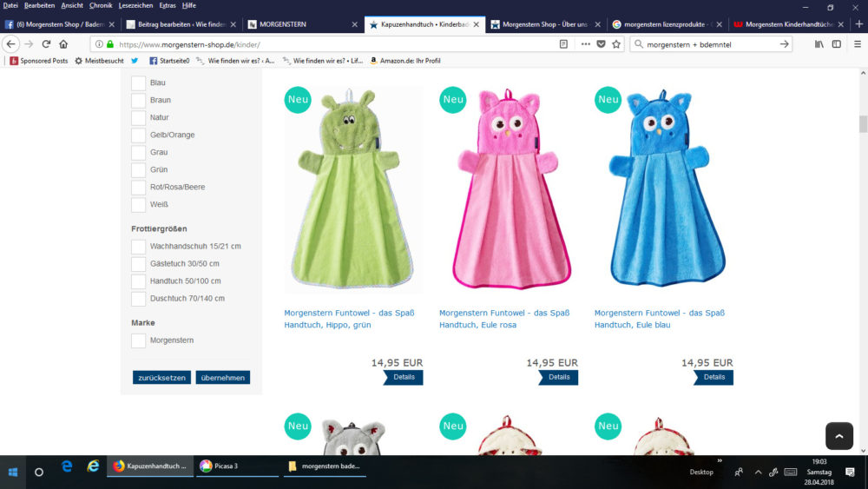Check the Blau color filter
Image resolution: width=868 pixels, height=489 pixels.
point(138,83)
